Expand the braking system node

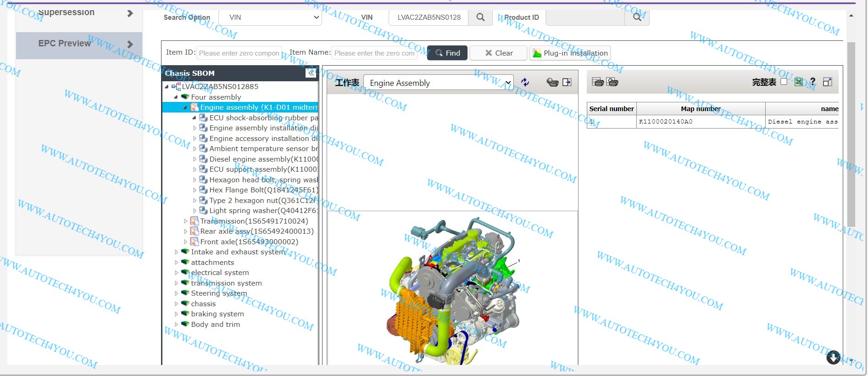pyautogui.click(x=176, y=314)
